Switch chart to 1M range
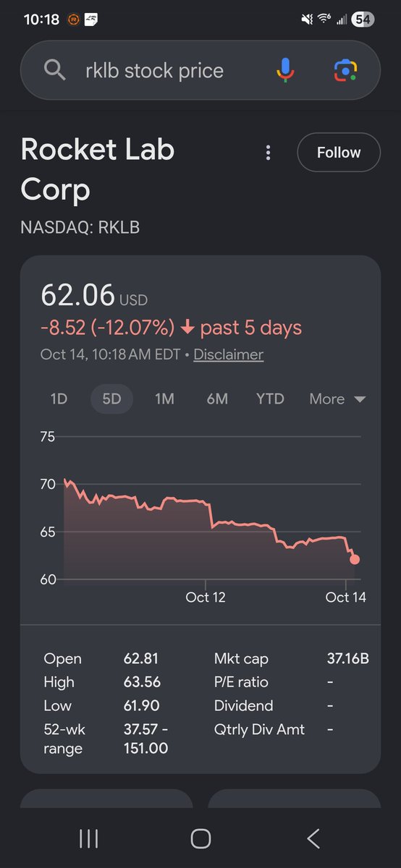The height and width of the screenshot is (868, 401). click(164, 399)
